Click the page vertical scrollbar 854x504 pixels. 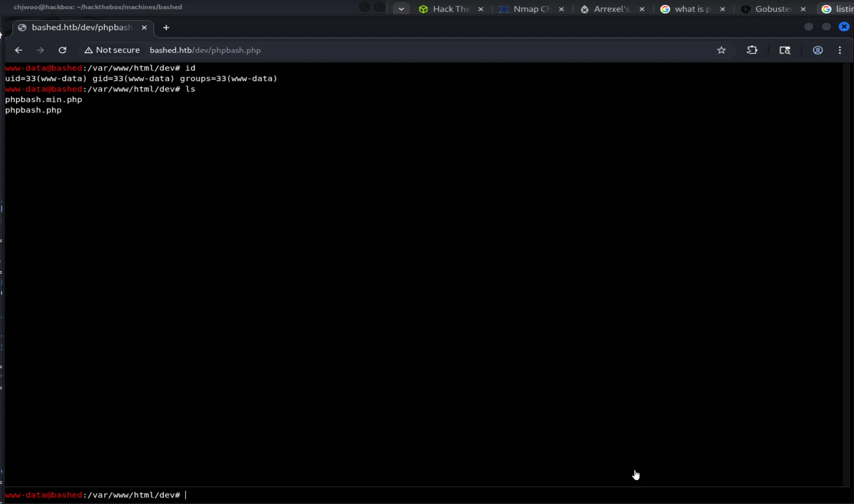pos(848,275)
